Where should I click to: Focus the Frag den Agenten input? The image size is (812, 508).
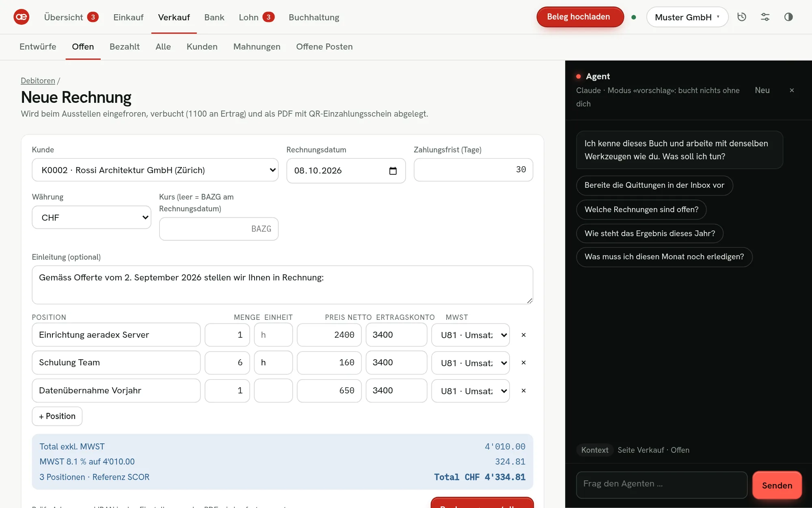tap(662, 485)
